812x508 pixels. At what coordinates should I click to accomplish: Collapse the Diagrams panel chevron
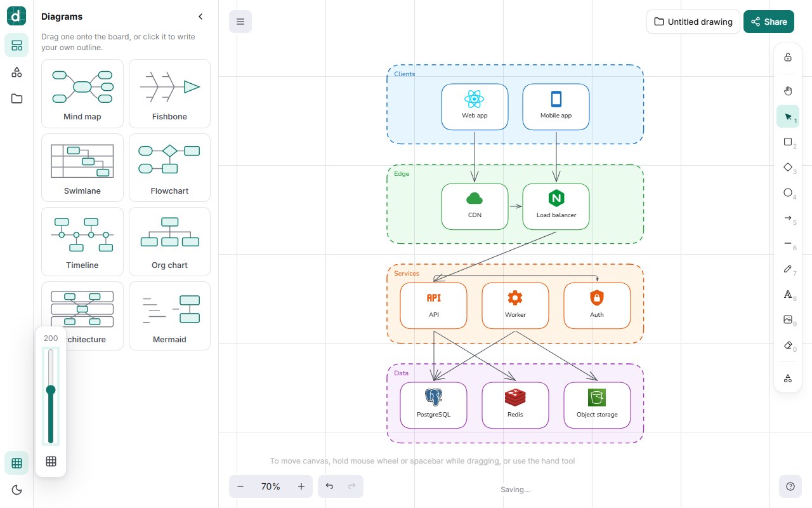coord(200,17)
